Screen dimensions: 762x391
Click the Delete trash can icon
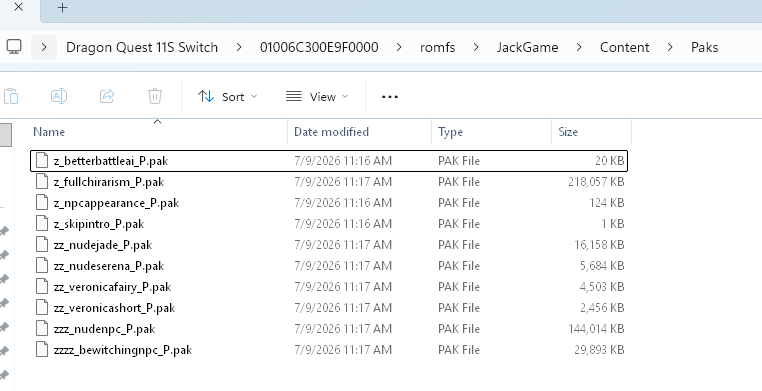click(155, 96)
